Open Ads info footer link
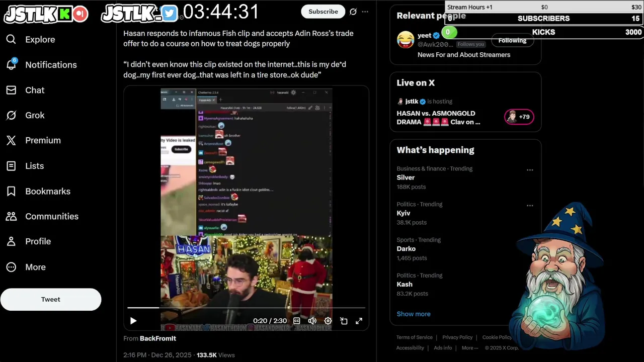The image size is (644, 362). tap(443, 348)
